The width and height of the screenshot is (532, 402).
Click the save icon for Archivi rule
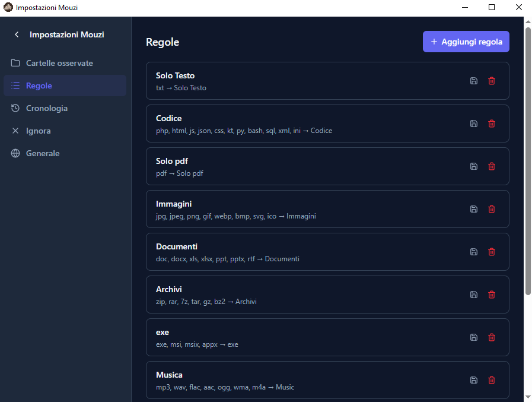pos(474,295)
